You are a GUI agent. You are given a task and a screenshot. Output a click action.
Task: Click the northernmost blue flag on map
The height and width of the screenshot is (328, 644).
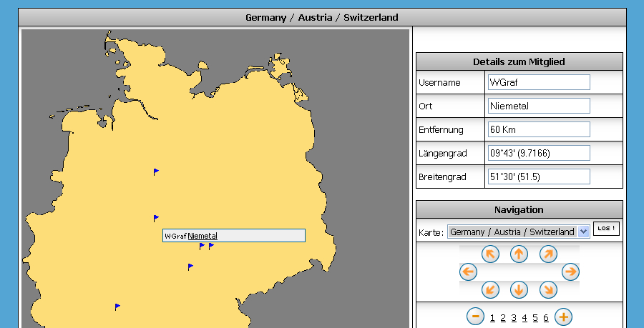pos(156,172)
